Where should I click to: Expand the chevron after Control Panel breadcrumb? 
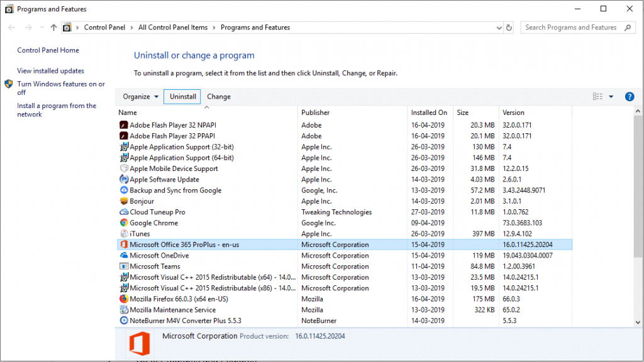click(x=132, y=28)
